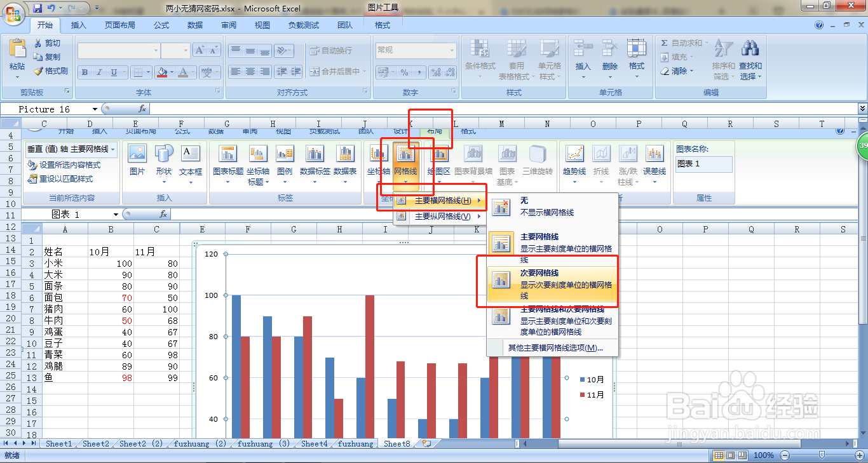
Task: Click the zoom slider handle
Action: tap(822, 455)
